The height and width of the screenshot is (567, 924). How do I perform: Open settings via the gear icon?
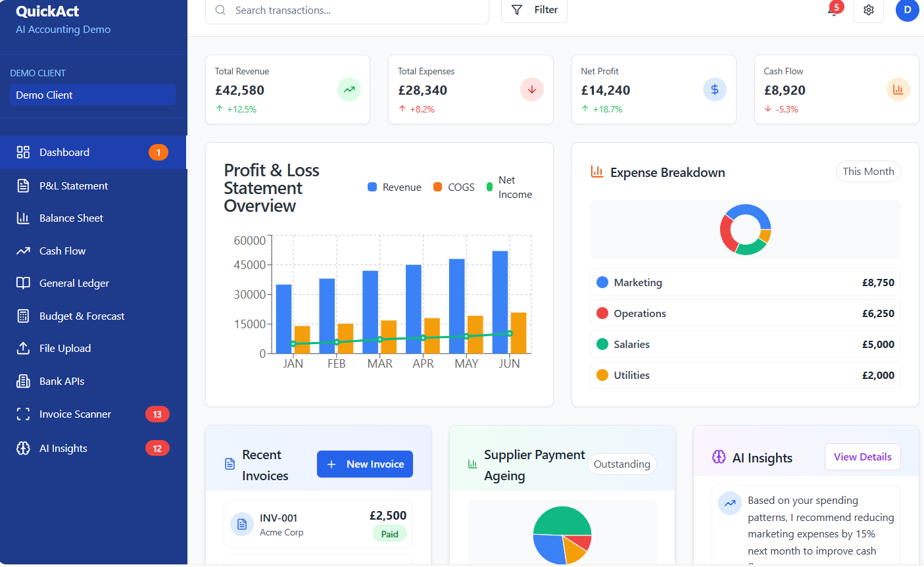click(x=868, y=11)
